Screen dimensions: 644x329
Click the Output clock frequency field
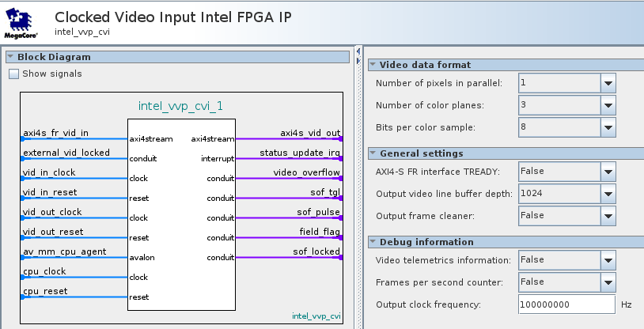point(566,304)
